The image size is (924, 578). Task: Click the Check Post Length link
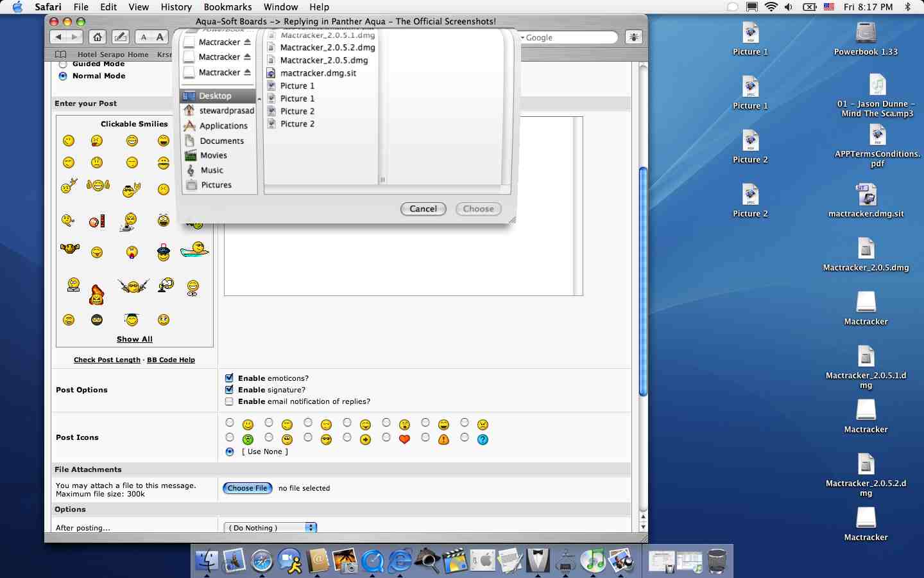pos(107,360)
